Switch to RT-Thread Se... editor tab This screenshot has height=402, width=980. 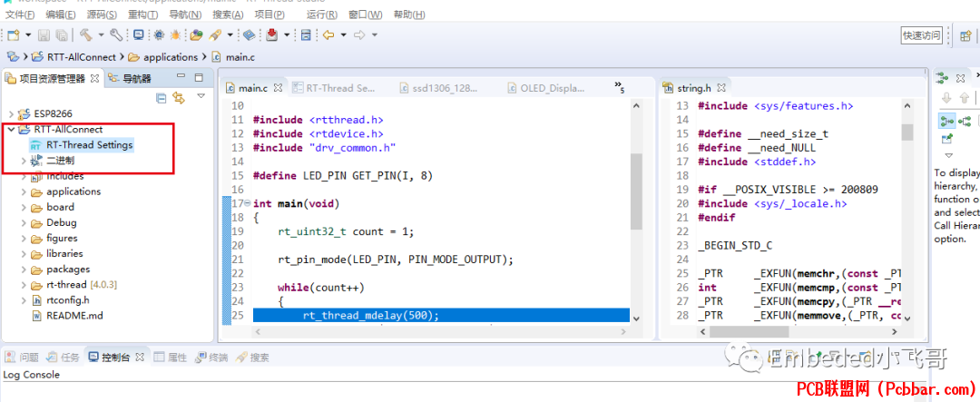click(334, 88)
